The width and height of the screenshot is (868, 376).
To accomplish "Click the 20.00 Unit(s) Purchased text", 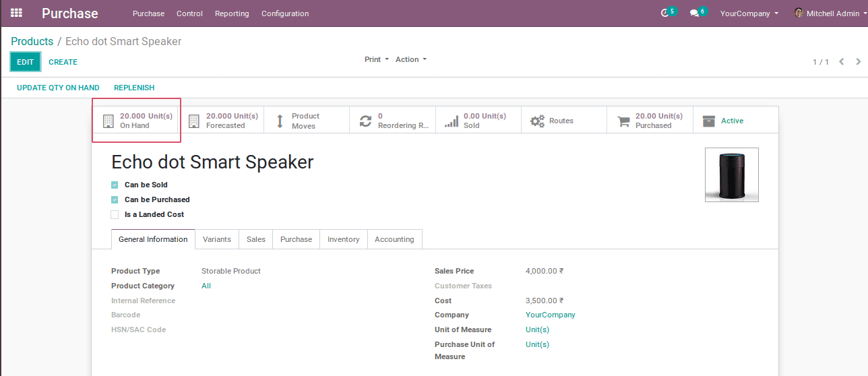I will (659, 121).
